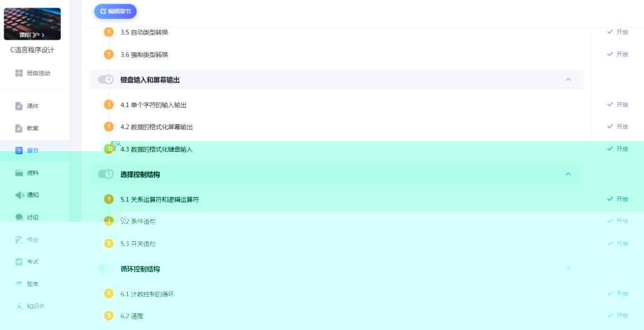Click the orange badge beside 4.2
This screenshot has width=644, height=330.
(x=108, y=127)
